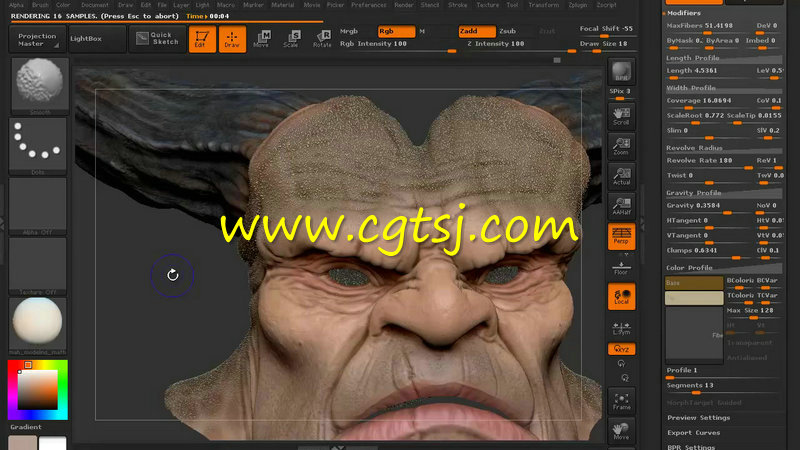This screenshot has height=450, width=800.
Task: Switch to the Move transform tool
Action: (261, 39)
